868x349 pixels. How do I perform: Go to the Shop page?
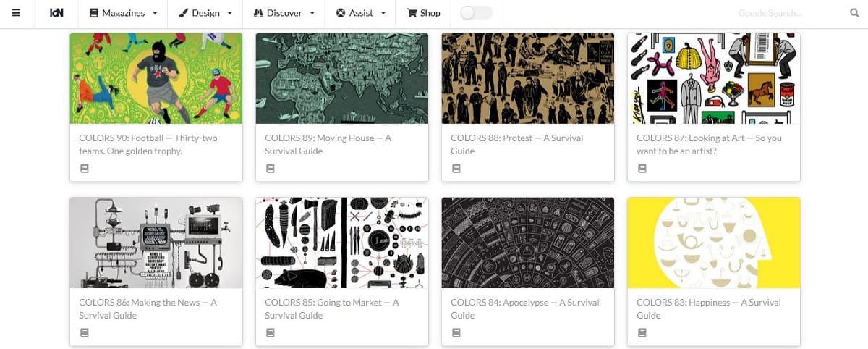pyautogui.click(x=423, y=13)
